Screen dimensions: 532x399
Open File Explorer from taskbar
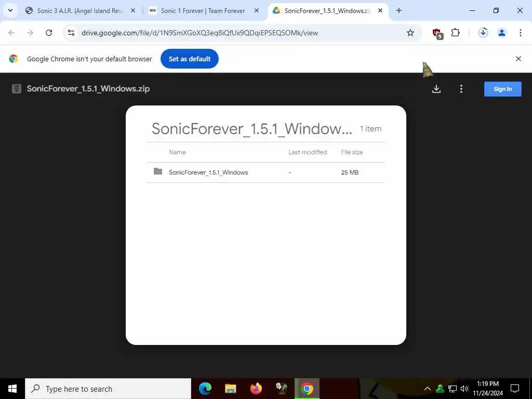[x=230, y=389]
